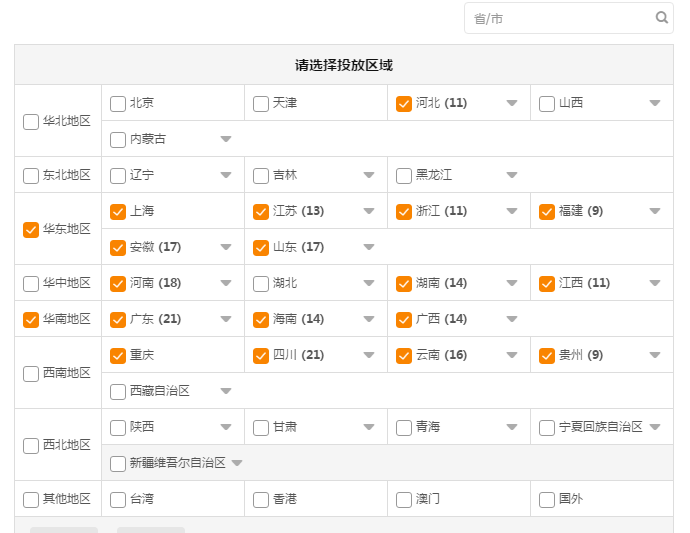This screenshot has width=690, height=533.
Task: Check the 台湾 checkbox
Action: [118, 499]
